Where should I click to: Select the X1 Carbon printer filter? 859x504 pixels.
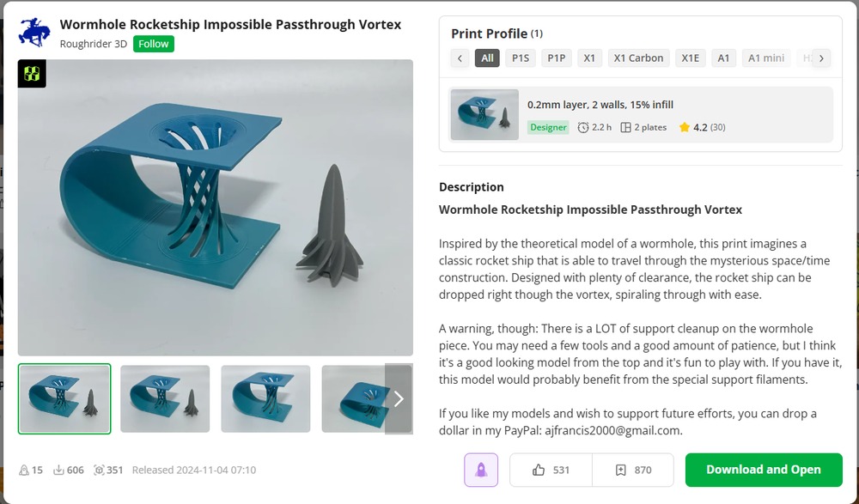638,58
